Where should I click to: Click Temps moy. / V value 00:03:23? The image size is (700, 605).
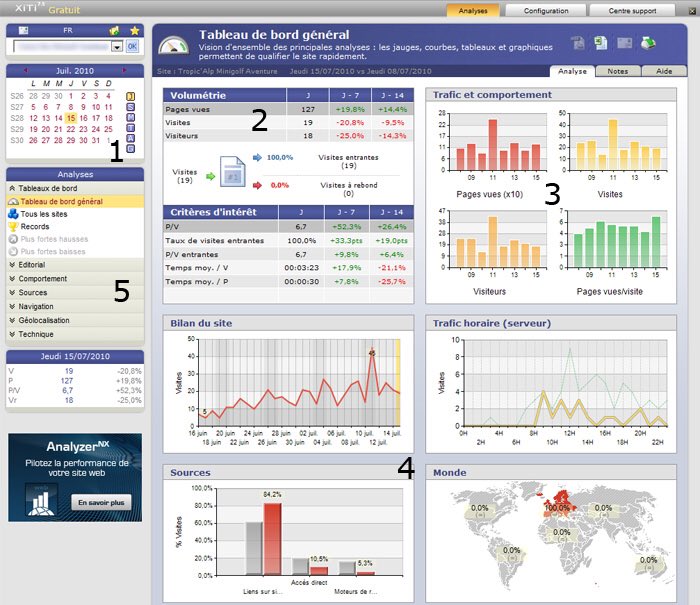coord(301,268)
